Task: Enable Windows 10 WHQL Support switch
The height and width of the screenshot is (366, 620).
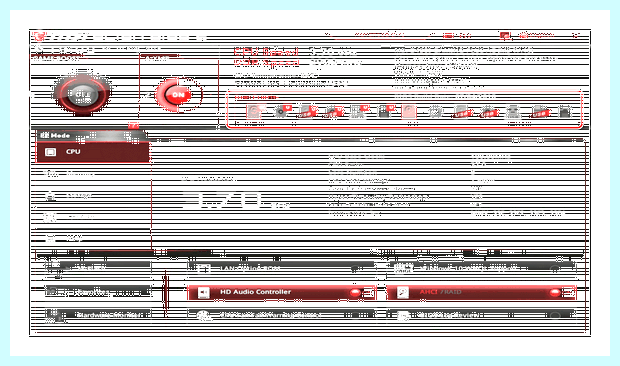Action: pos(556,269)
